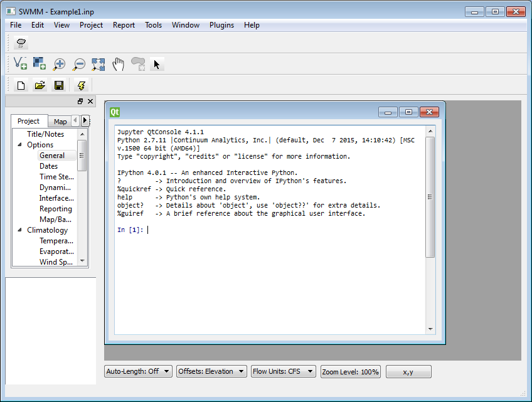Minimize the Qt console window
This screenshot has height=402, width=532.
tap(388, 112)
